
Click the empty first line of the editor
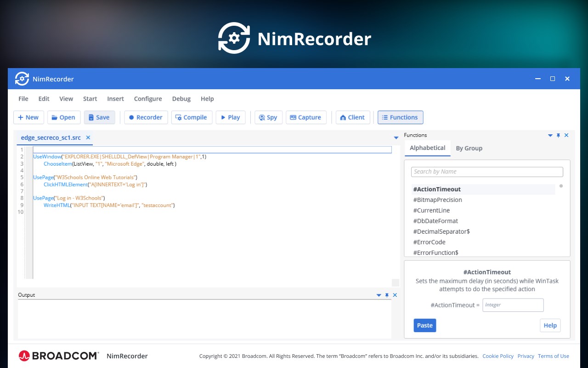coord(212,150)
